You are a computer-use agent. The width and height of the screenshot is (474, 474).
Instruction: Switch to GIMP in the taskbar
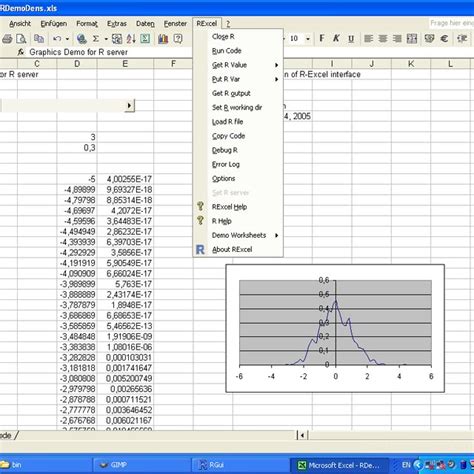coord(141,464)
